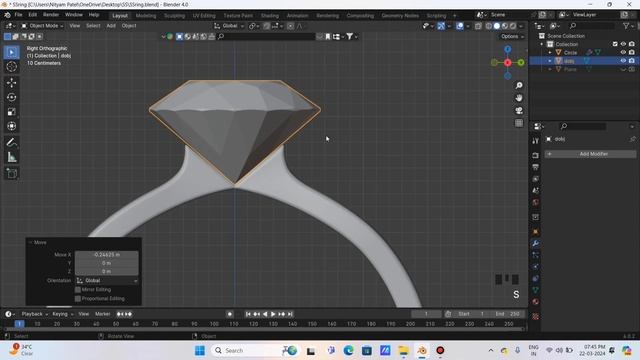Open the Playback dropdown in timeline
This screenshot has height=360, width=640.
pyautogui.click(x=34, y=314)
